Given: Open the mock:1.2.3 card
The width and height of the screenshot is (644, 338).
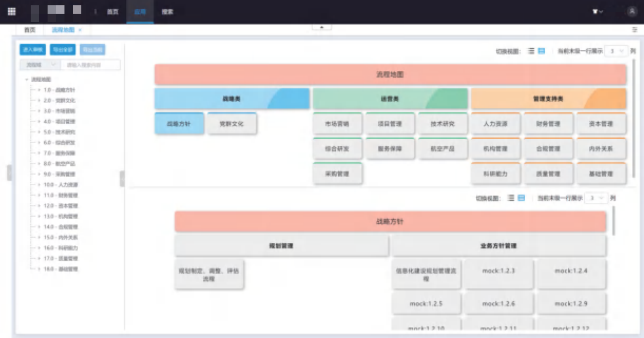Looking at the screenshot, I should [499, 274].
